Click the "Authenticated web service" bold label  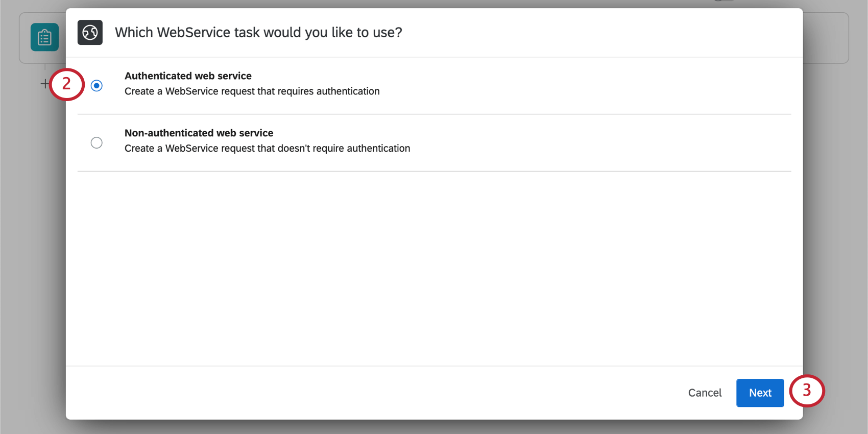tap(188, 76)
